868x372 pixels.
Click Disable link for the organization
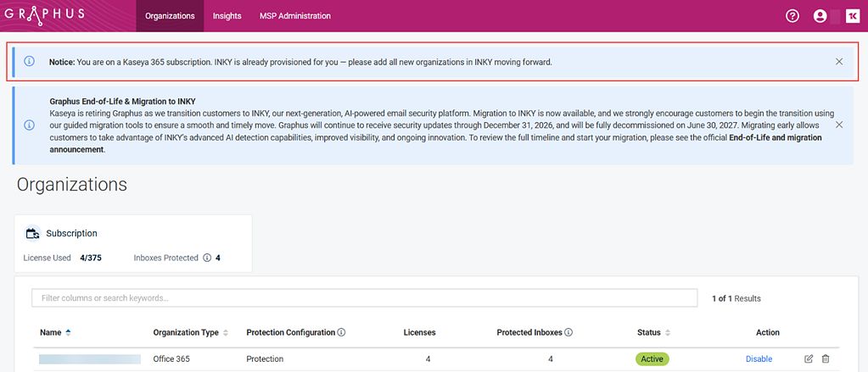click(x=759, y=359)
